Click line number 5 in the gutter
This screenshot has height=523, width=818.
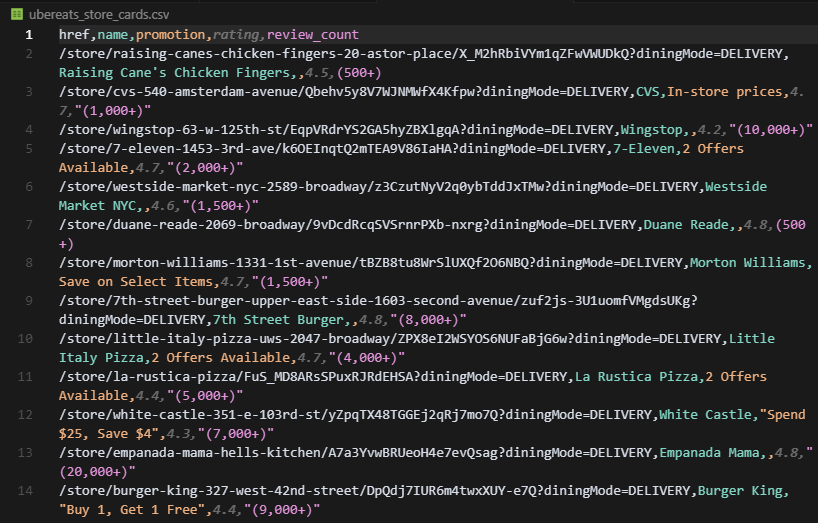click(x=29, y=149)
